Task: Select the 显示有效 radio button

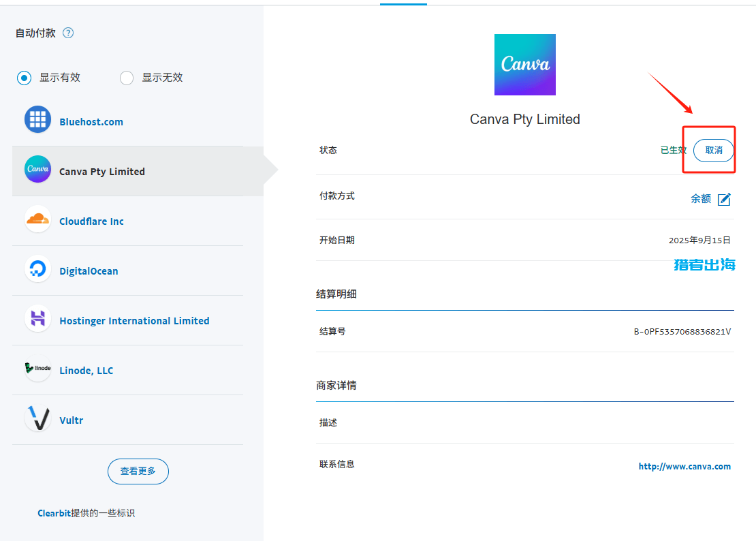Action: click(x=24, y=78)
